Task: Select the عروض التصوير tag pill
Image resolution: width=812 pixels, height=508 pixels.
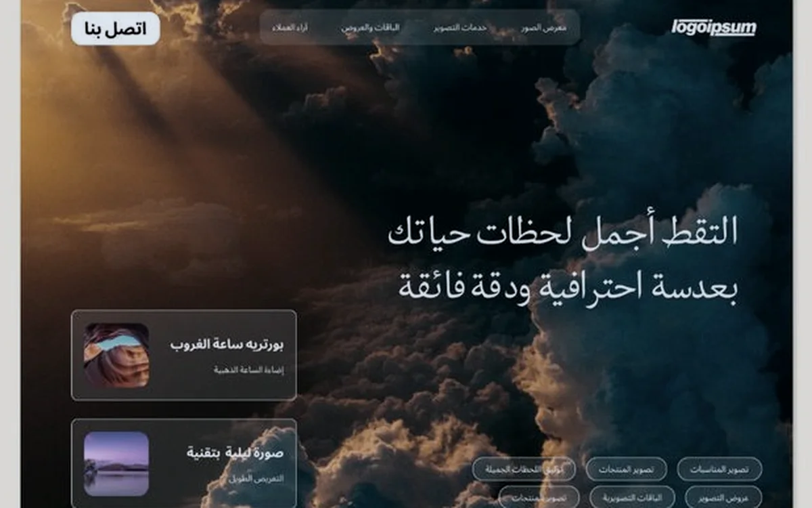Action: tap(723, 496)
